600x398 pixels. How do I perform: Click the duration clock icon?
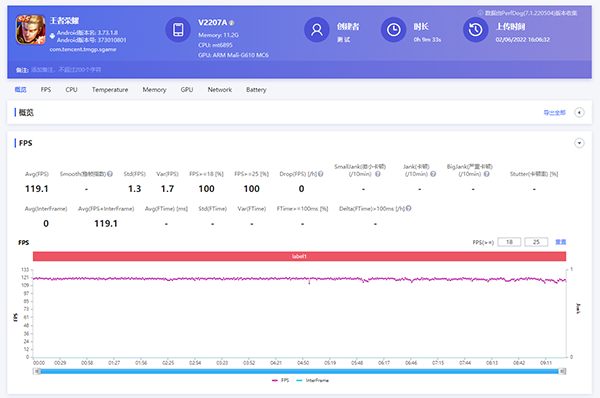coord(393,29)
